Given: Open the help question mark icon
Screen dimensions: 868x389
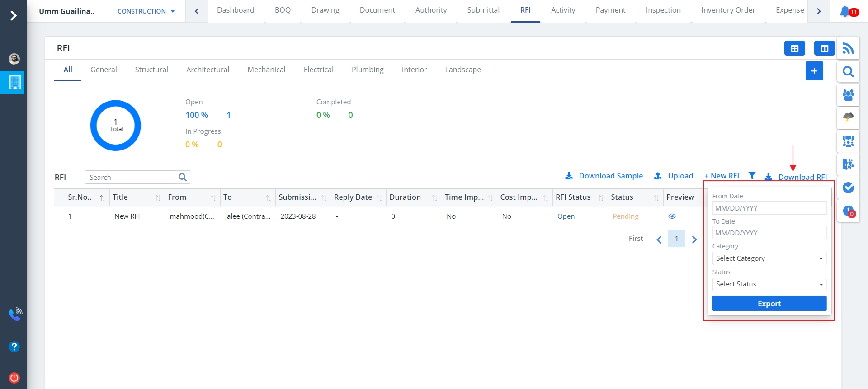Looking at the screenshot, I should click(x=14, y=347).
